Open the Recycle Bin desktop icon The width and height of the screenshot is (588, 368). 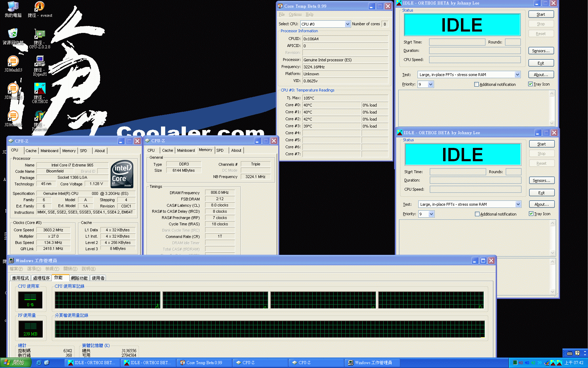point(13,34)
